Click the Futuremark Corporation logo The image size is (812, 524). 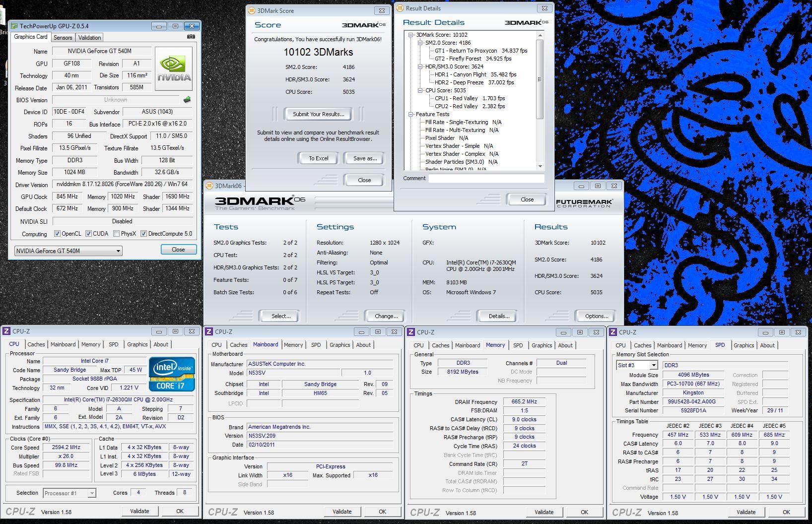tap(584, 203)
